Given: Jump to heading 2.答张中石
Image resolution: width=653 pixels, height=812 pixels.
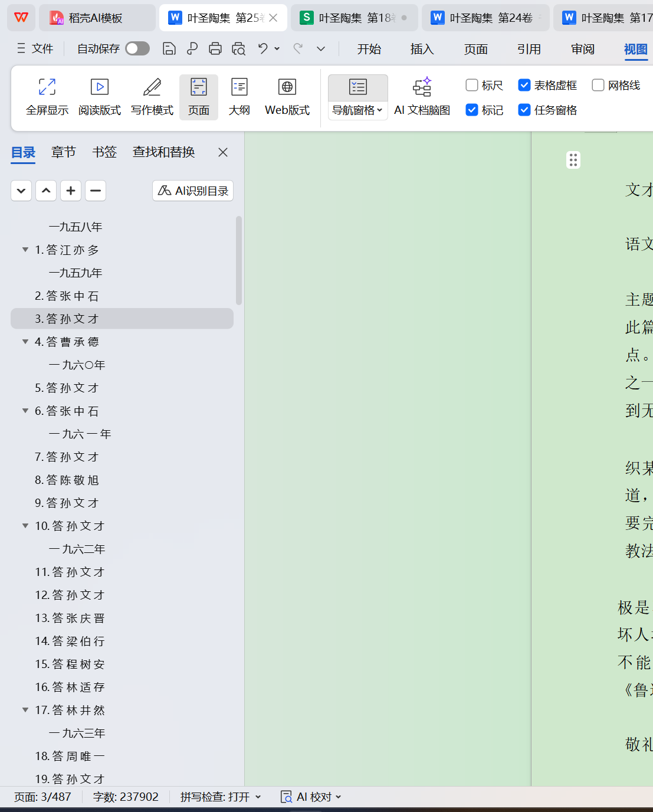Looking at the screenshot, I should 122,296.
